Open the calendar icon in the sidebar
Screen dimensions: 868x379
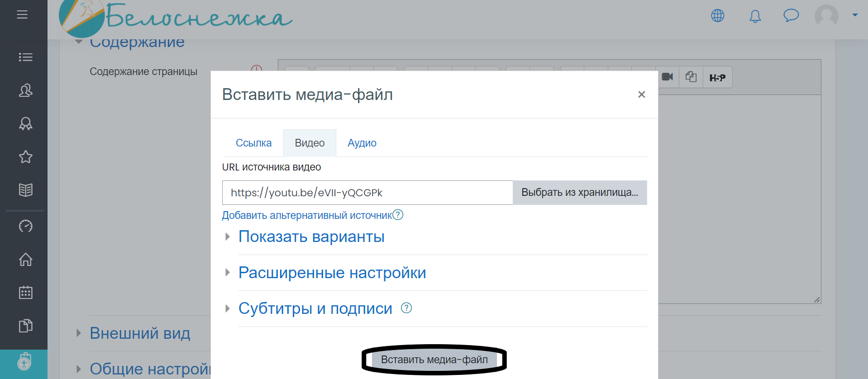(x=25, y=293)
